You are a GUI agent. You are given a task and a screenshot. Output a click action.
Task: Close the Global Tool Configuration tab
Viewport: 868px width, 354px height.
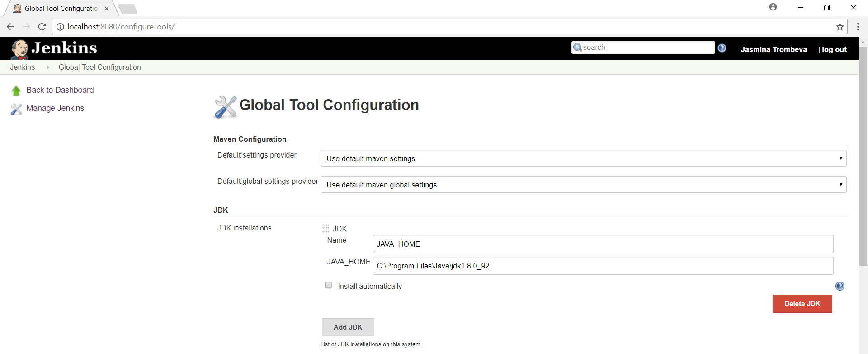click(107, 9)
